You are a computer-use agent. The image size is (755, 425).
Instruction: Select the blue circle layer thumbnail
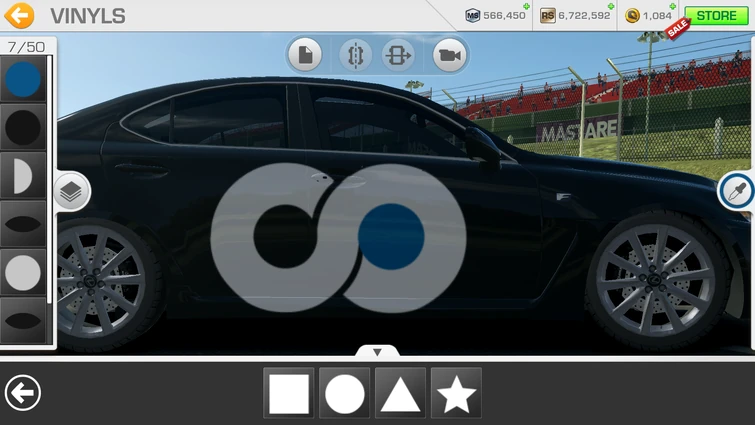[23, 79]
